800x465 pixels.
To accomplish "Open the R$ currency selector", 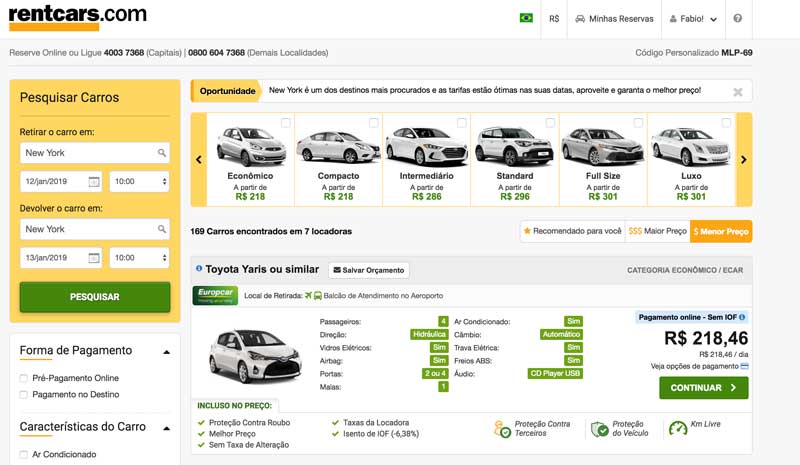I will (554, 19).
